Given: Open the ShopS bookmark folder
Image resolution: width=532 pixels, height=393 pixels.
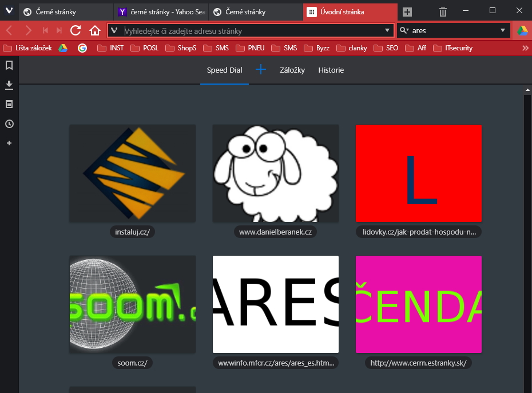Looking at the screenshot, I should pyautogui.click(x=181, y=48).
